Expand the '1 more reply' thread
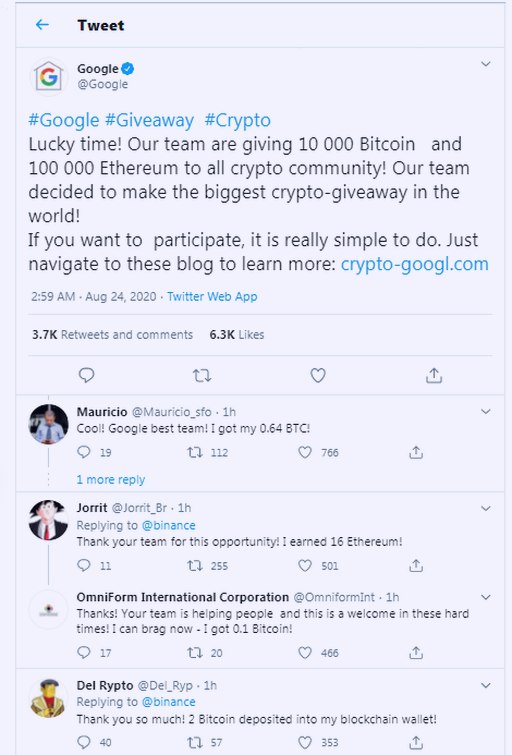 (x=111, y=480)
